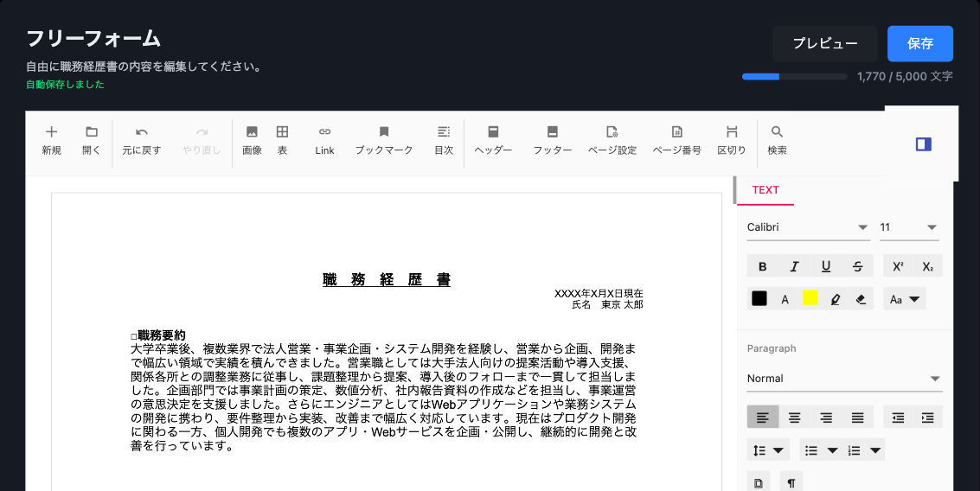Open 検索 search tool
980x491 pixels.
coord(777,140)
